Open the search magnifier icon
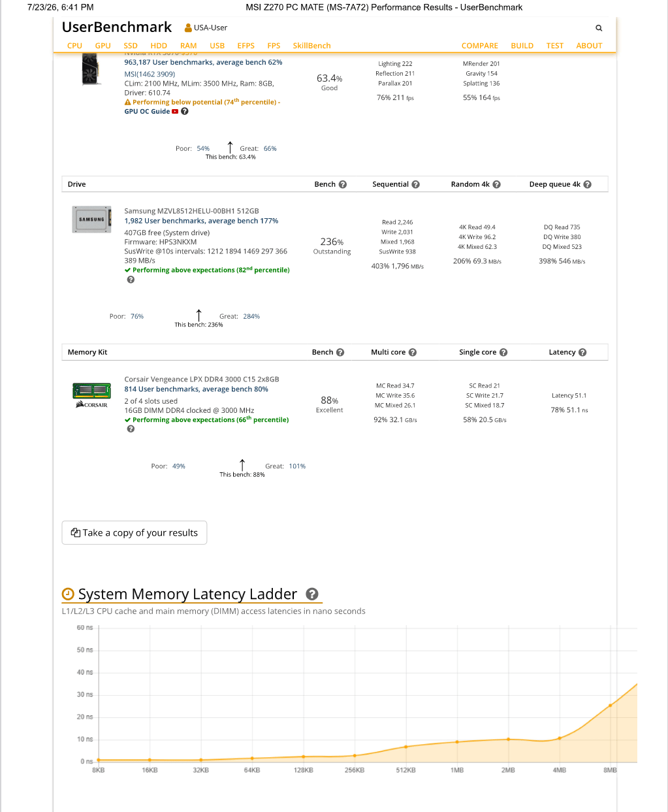 click(x=599, y=28)
